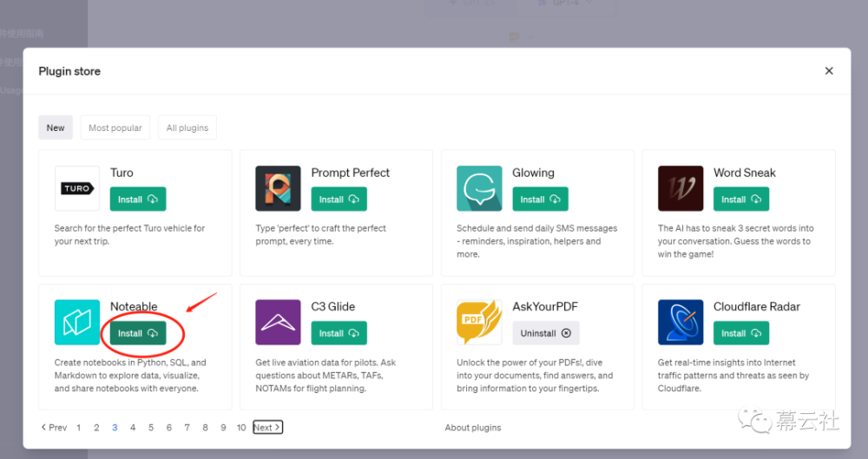
Task: Click the Glowing plugin logo
Action: [479, 188]
